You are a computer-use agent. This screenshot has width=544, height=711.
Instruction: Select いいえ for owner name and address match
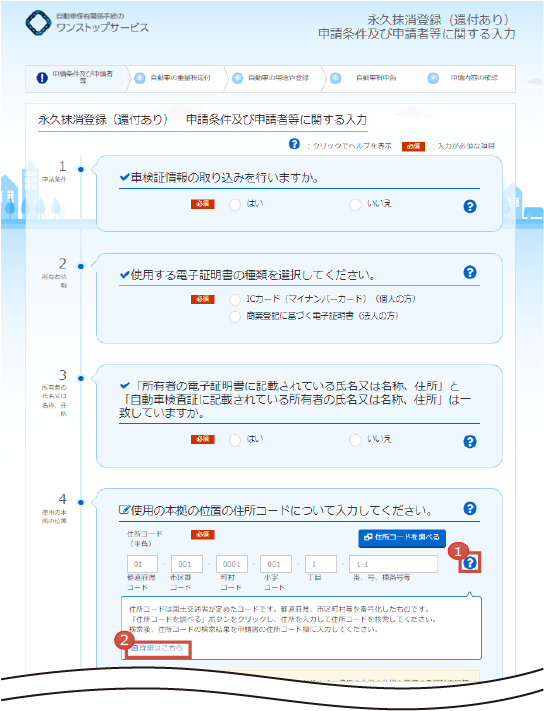coord(355,440)
